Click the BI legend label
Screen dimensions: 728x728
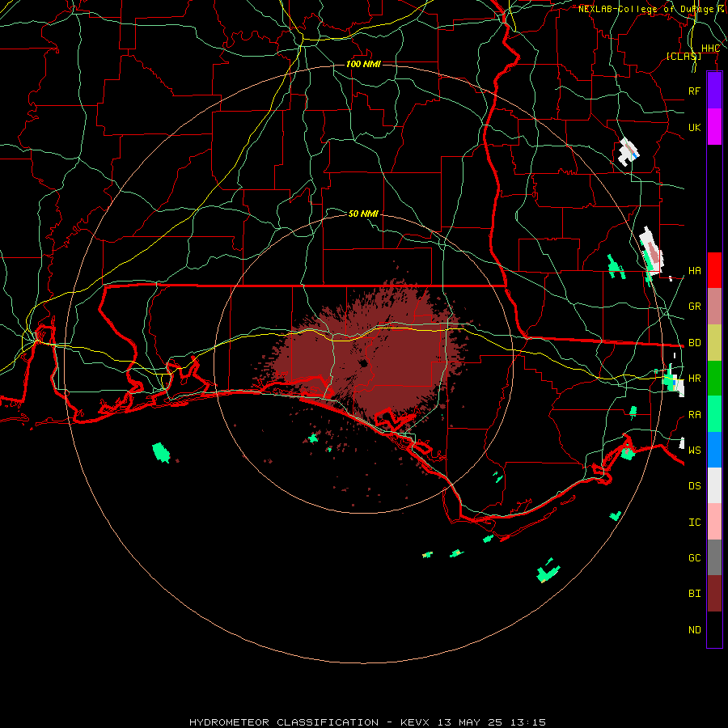tap(694, 594)
